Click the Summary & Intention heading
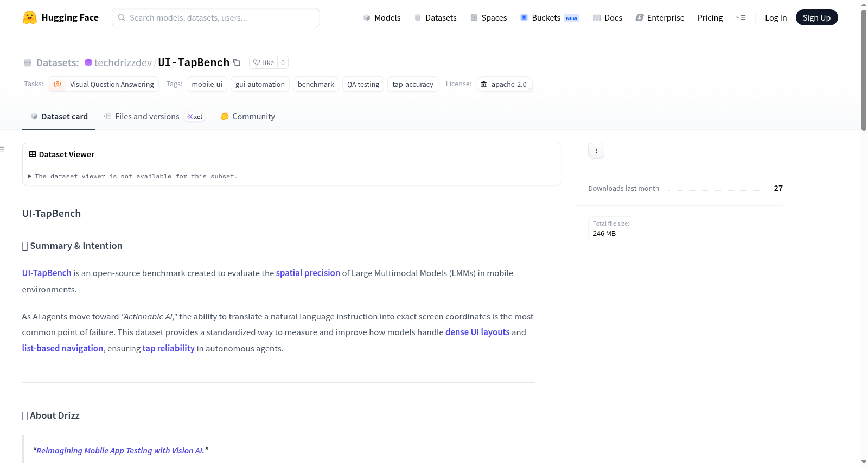The width and height of the screenshot is (868, 467). [x=72, y=246]
